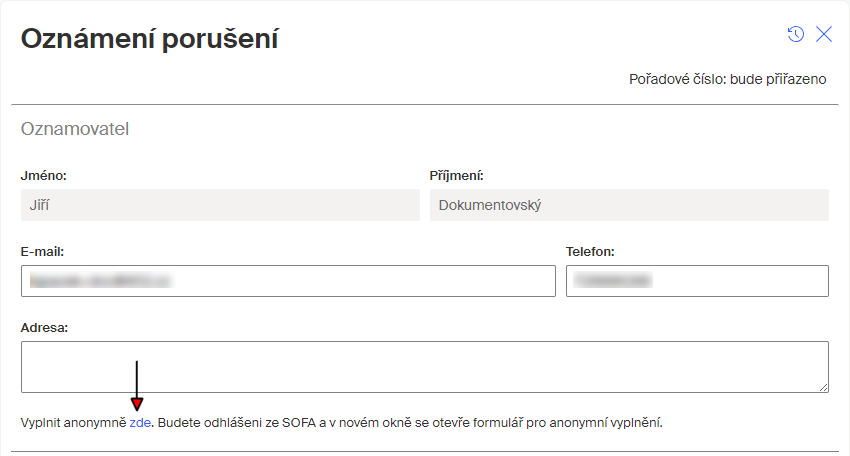Select the Oznamovatel section heading
The width and height of the screenshot is (850, 456).
(x=75, y=129)
